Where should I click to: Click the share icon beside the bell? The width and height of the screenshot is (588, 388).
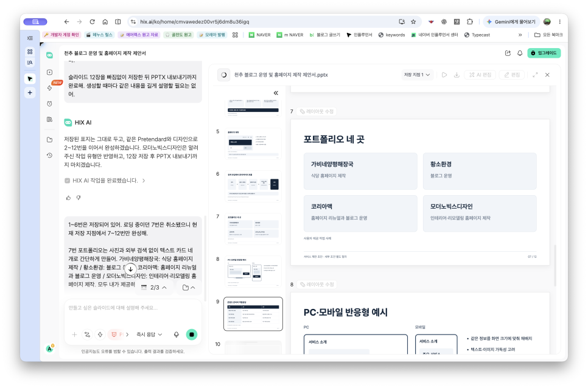(x=508, y=53)
